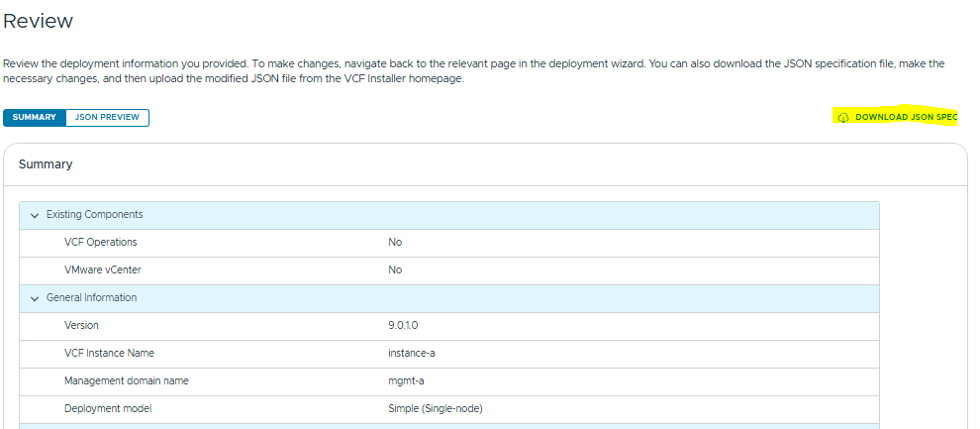Select the Simple (Single-node) value
980x429 pixels.
(435, 409)
